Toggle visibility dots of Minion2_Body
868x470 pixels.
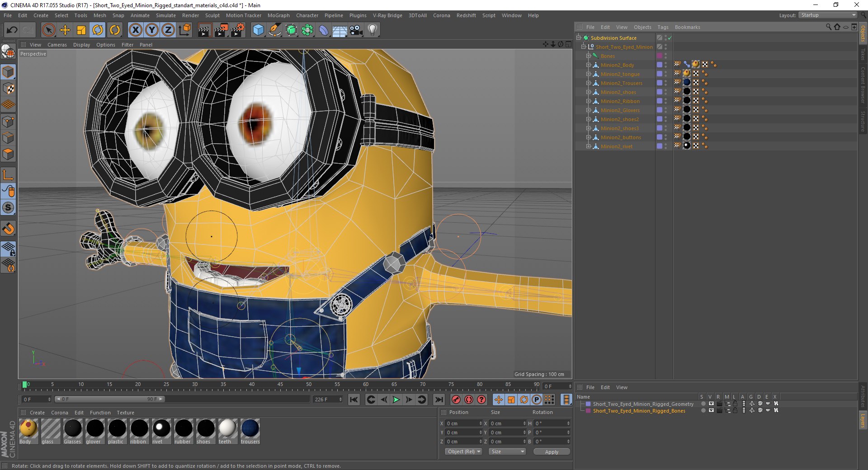pyautogui.click(x=666, y=65)
